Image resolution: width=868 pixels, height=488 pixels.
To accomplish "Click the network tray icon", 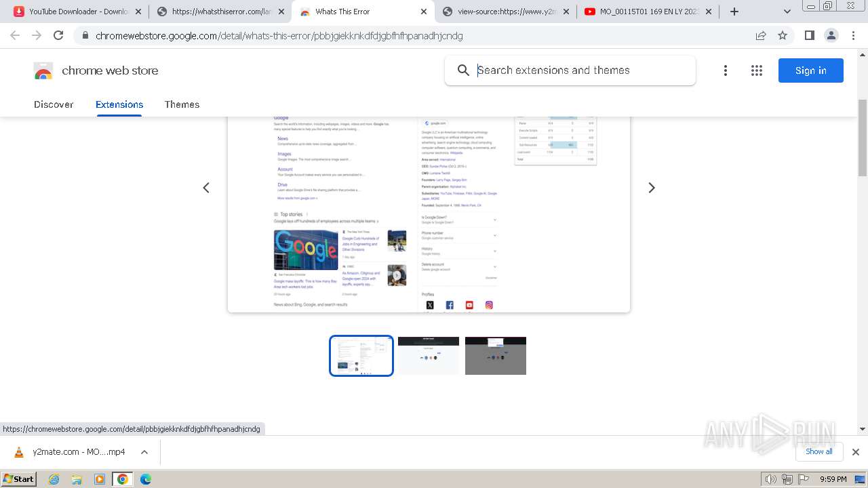I will tap(787, 479).
